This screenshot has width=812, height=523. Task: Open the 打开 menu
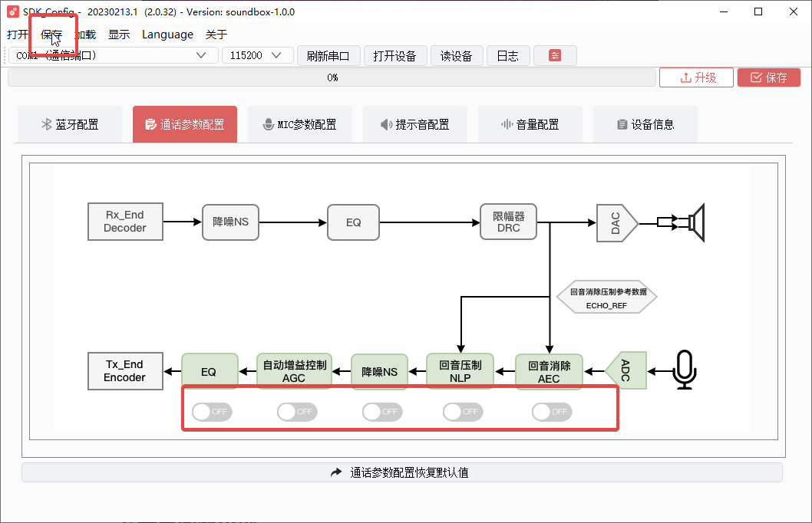coord(18,35)
